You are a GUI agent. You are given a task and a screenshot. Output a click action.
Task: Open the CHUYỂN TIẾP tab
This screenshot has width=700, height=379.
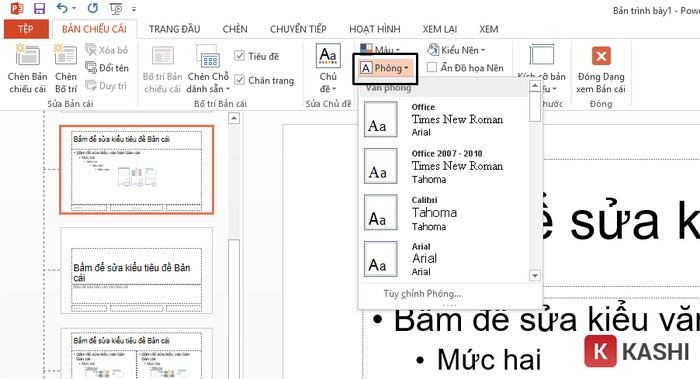tap(298, 29)
